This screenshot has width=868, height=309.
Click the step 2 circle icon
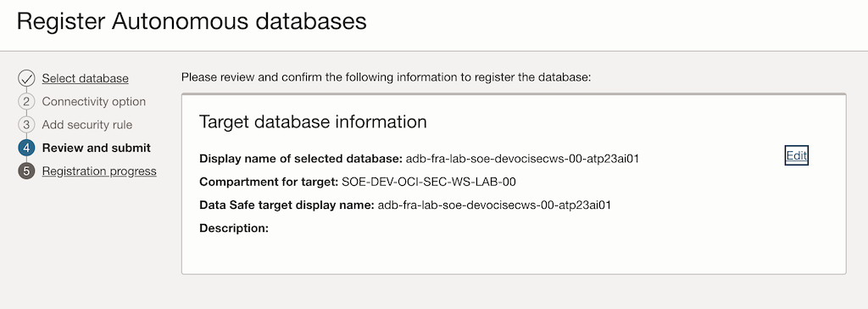[26, 102]
